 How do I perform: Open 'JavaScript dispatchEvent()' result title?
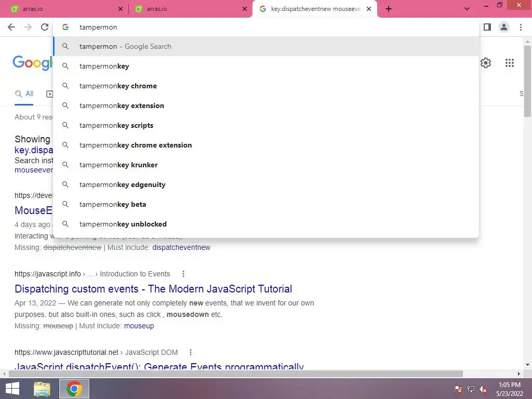(159, 366)
